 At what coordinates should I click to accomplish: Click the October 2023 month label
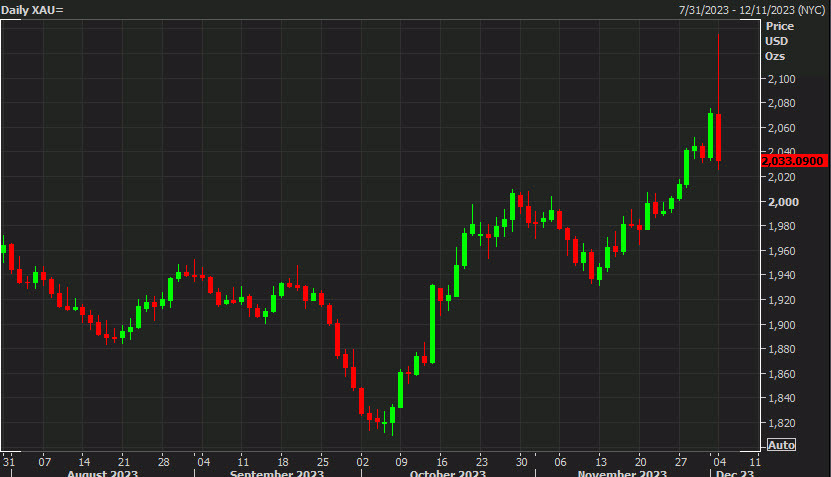448,473
